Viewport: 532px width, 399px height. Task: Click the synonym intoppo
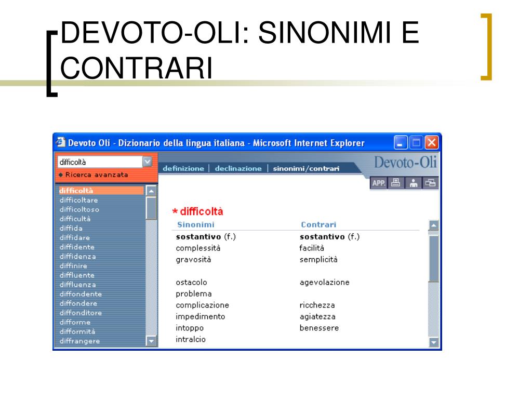(x=190, y=328)
